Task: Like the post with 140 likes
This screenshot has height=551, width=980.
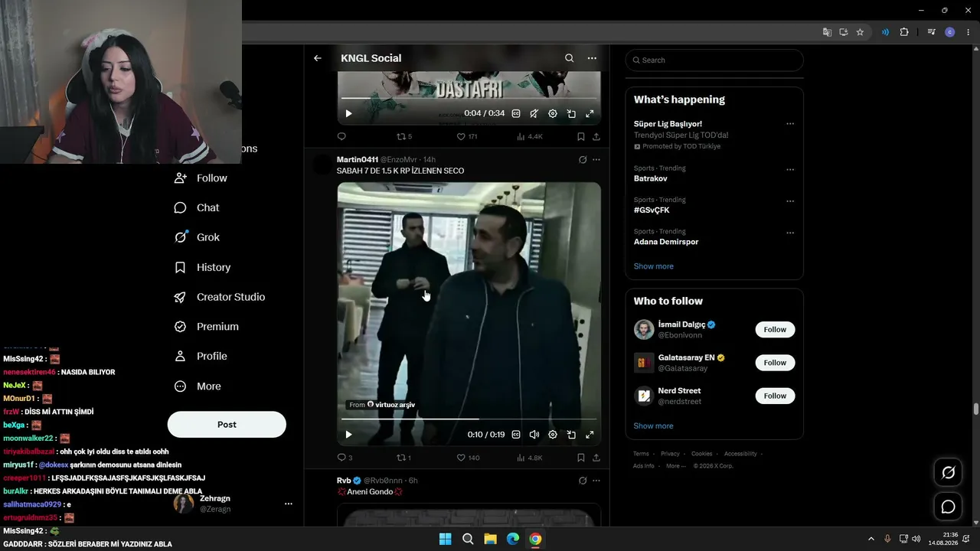Action: click(468, 458)
